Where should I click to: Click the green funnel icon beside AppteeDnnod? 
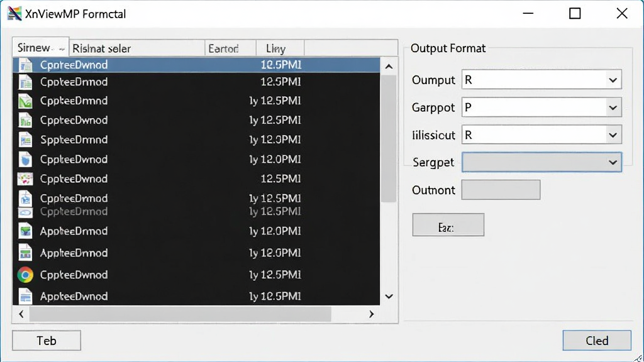pos(25,231)
